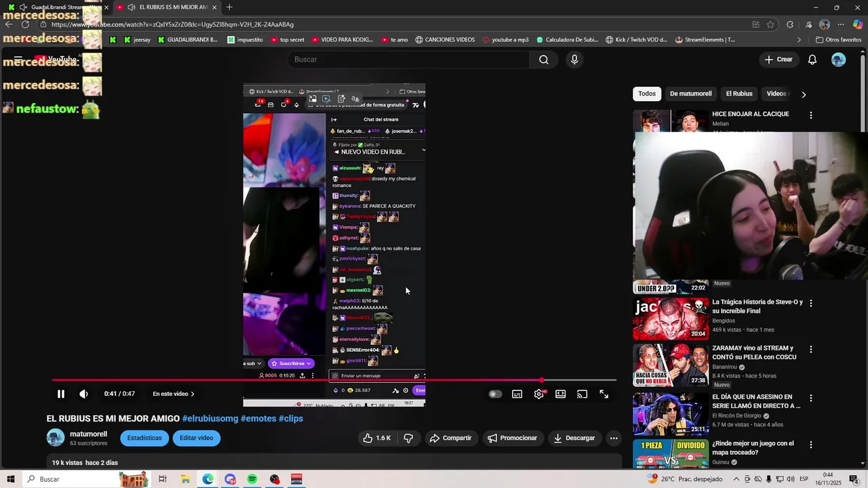The height and width of the screenshot is (488, 868).
Task: Focus the YouTube Buscar search field
Action: pos(408,60)
